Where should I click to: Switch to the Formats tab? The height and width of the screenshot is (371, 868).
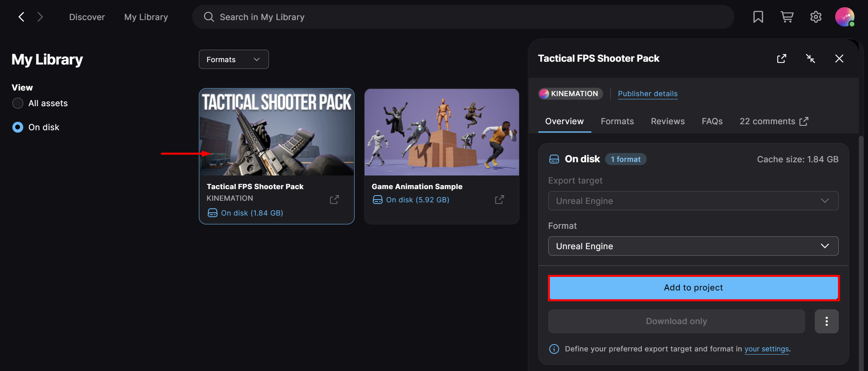[617, 121]
